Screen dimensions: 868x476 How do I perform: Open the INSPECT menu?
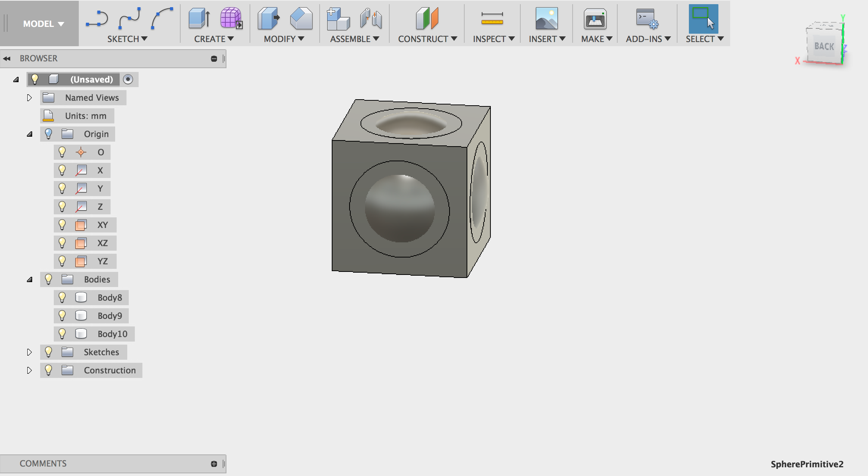point(494,39)
